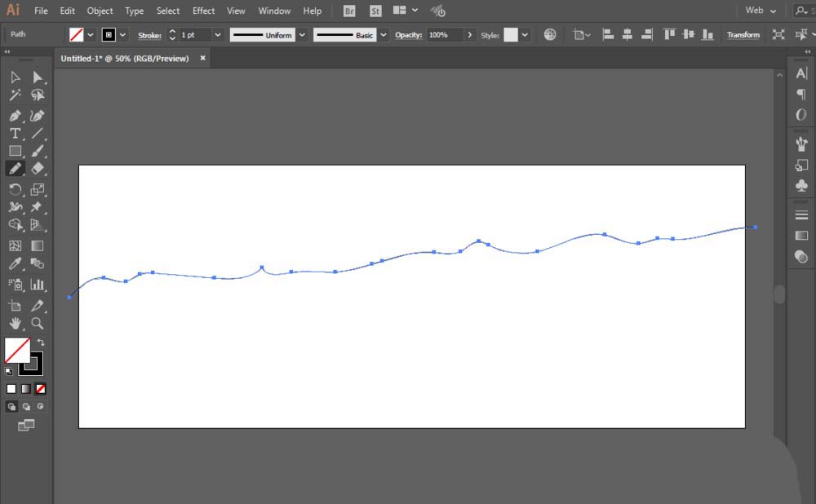Select the Gradient tool
The width and height of the screenshot is (816, 504).
(x=38, y=246)
